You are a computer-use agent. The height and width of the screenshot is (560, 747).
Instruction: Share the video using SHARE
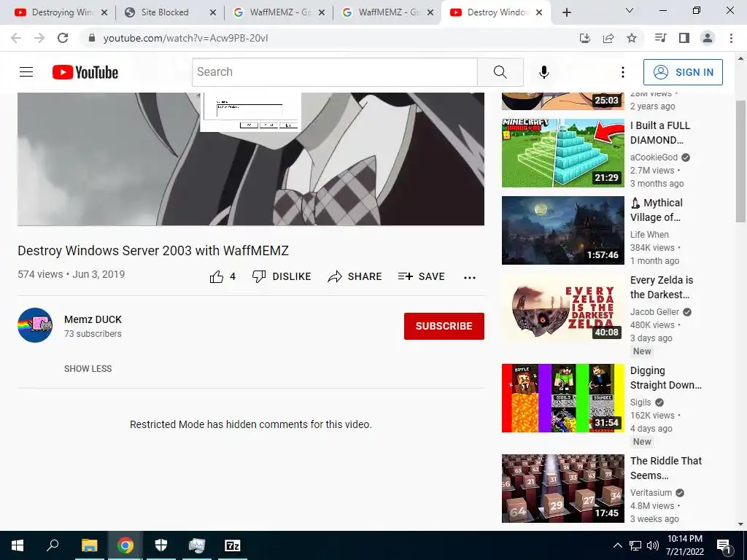(355, 276)
